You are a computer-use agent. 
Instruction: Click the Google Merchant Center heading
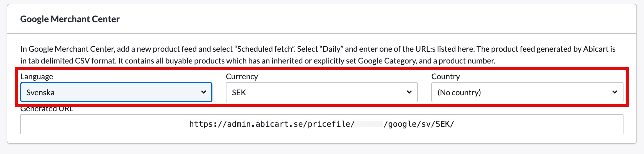(70, 19)
